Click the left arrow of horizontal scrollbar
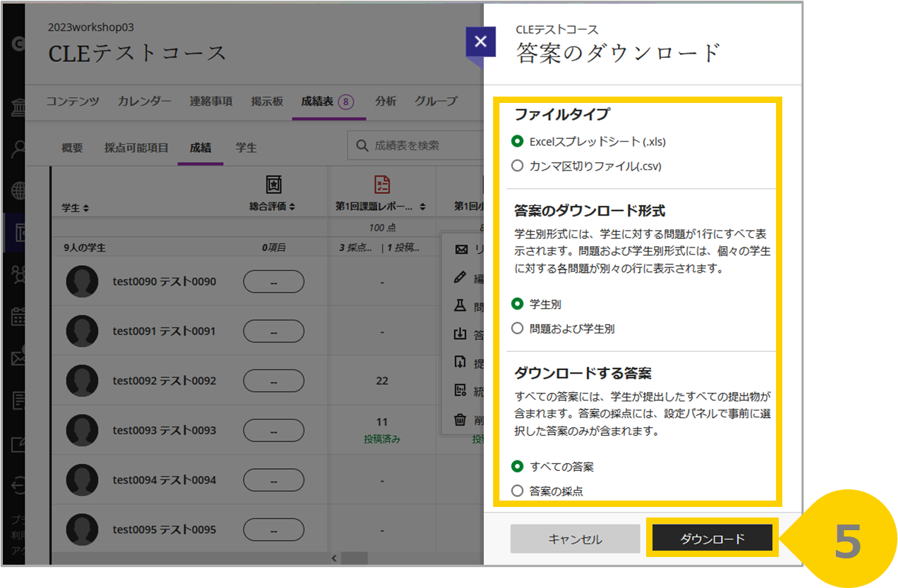Image resolution: width=898 pixels, height=588 pixels. point(335,558)
